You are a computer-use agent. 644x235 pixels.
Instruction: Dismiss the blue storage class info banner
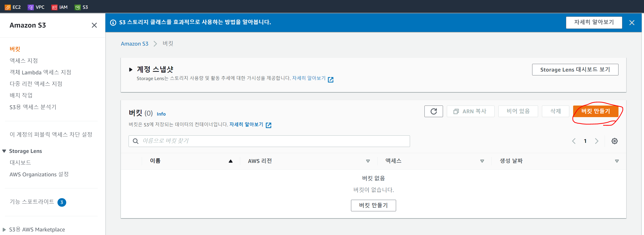[632, 23]
